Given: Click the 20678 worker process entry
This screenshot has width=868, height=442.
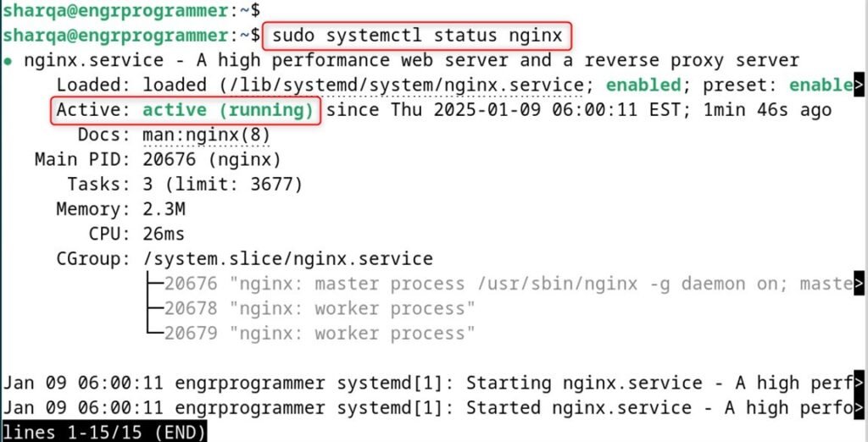Looking at the screenshot, I should pyautogui.click(x=320, y=309).
